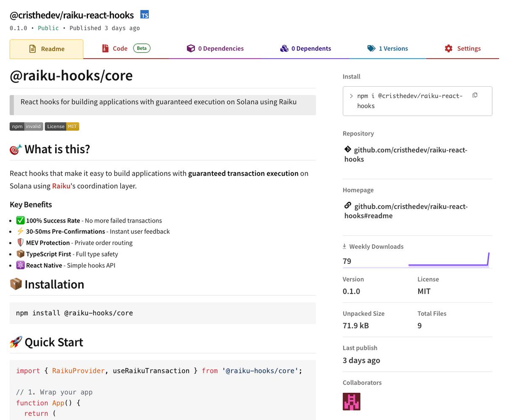The width and height of the screenshot is (510, 420).
Task: Click the 'What is this?' heading
Action: [x=57, y=149]
